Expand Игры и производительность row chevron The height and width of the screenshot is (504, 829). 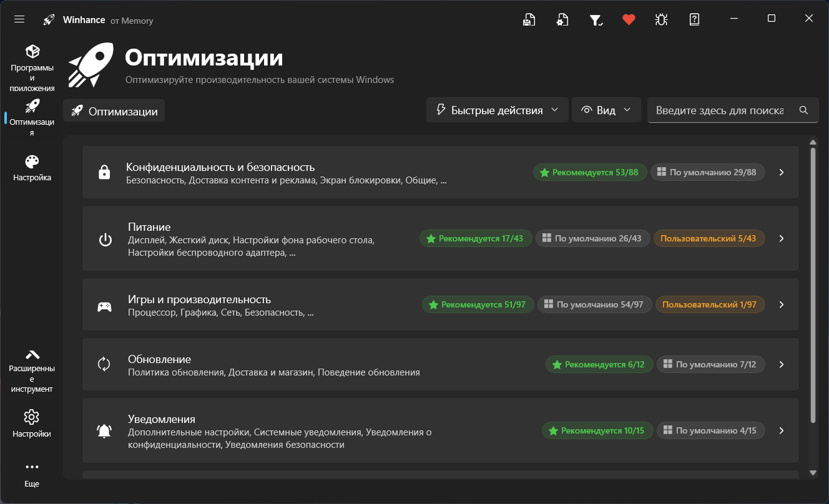pyautogui.click(x=782, y=304)
